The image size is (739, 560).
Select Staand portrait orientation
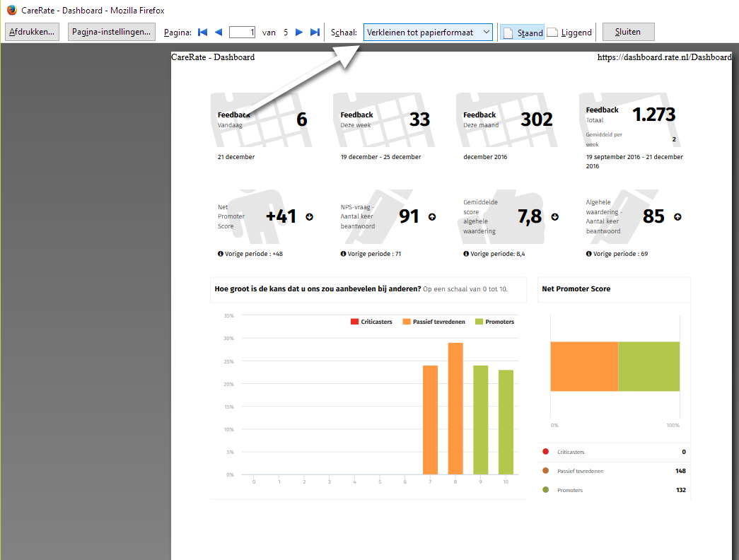coord(522,33)
